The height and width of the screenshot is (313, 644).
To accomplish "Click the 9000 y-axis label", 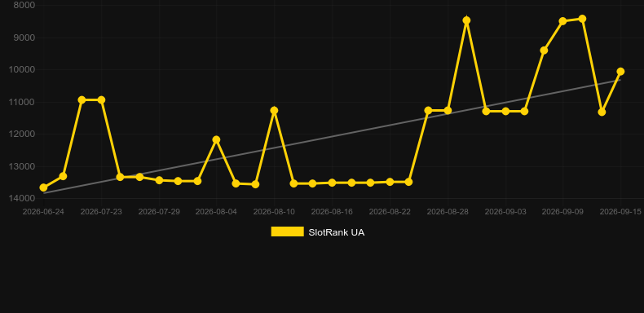I will pos(24,37).
